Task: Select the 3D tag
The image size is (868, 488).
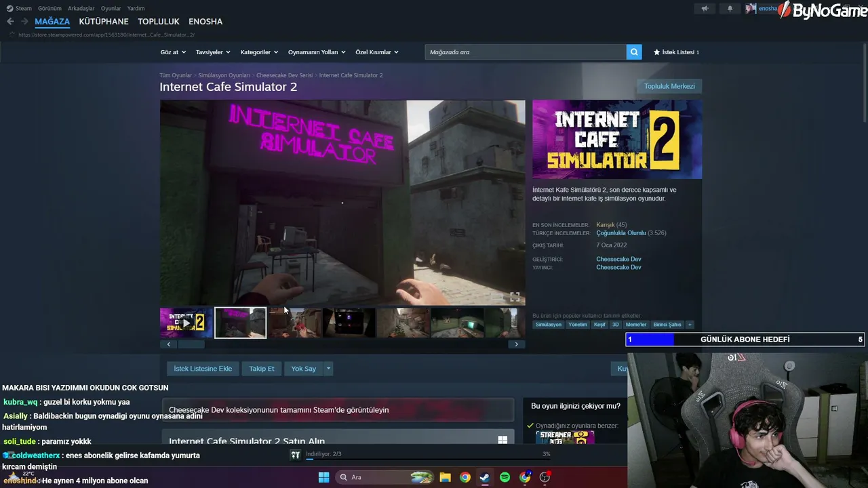Action: click(616, 325)
